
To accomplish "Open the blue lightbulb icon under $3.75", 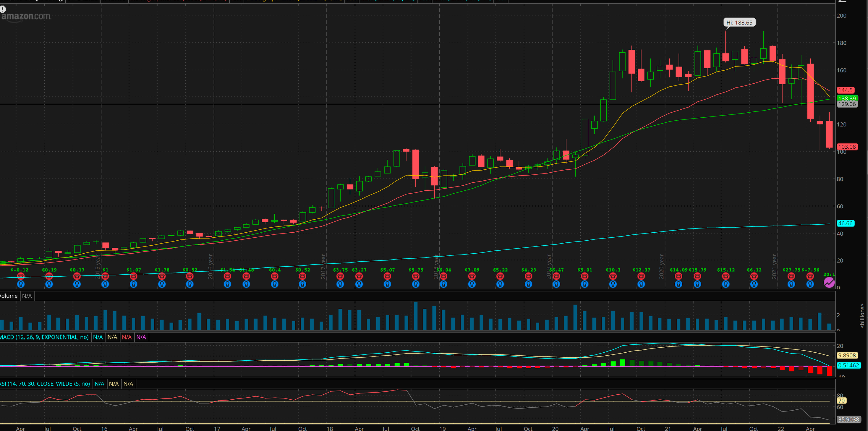I will 340,284.
